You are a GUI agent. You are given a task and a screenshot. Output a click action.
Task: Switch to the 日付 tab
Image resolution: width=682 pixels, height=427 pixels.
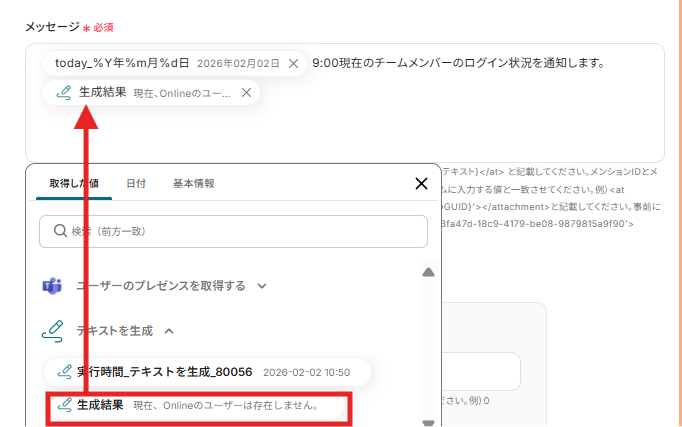(136, 183)
